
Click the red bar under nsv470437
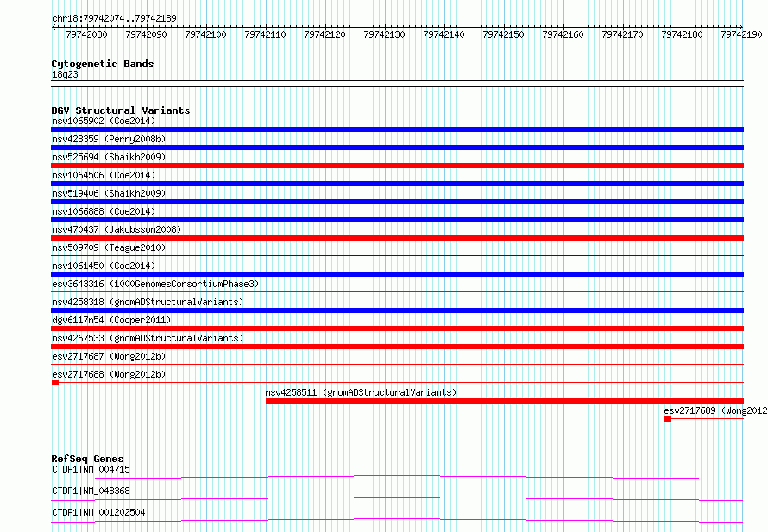[397, 238]
